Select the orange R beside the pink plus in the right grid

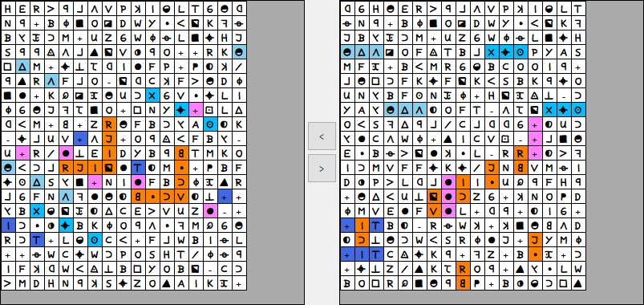coord(520,154)
